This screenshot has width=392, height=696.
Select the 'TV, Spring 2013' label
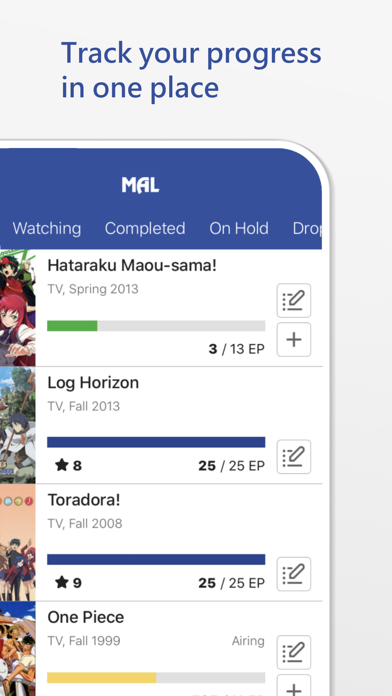[93, 289]
